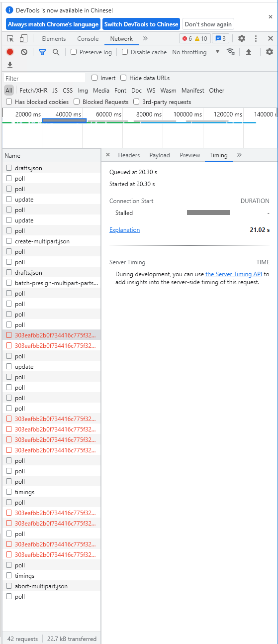Open DevTools settings gear

242,39
